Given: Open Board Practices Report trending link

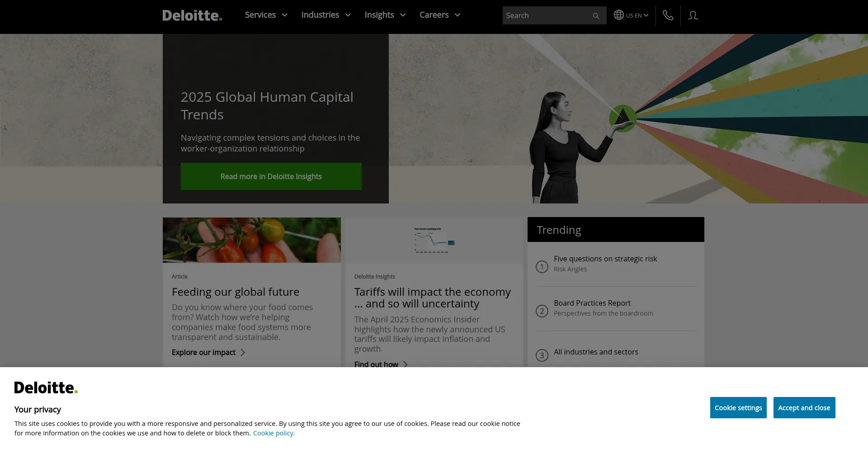Looking at the screenshot, I should (x=592, y=303).
